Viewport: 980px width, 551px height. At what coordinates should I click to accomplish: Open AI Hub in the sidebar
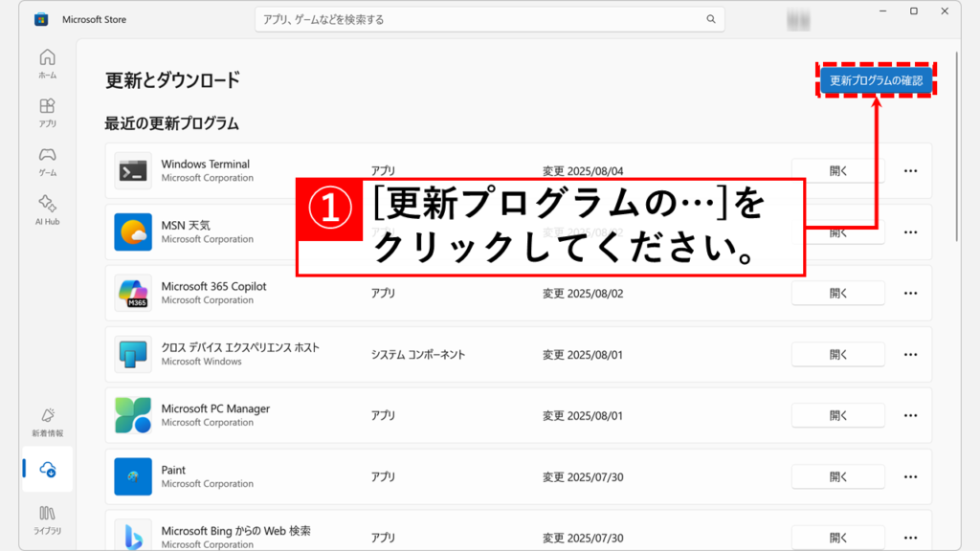click(x=48, y=209)
